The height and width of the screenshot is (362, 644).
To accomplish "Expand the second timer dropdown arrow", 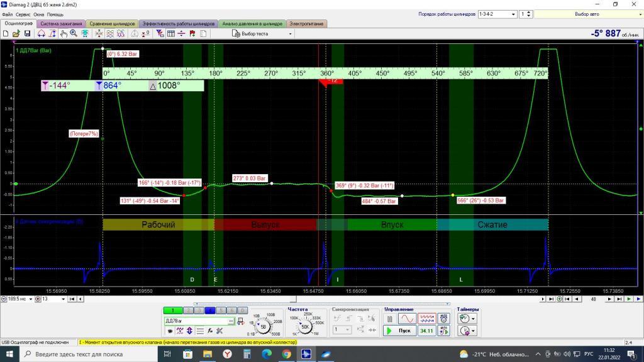I will pos(473,331).
